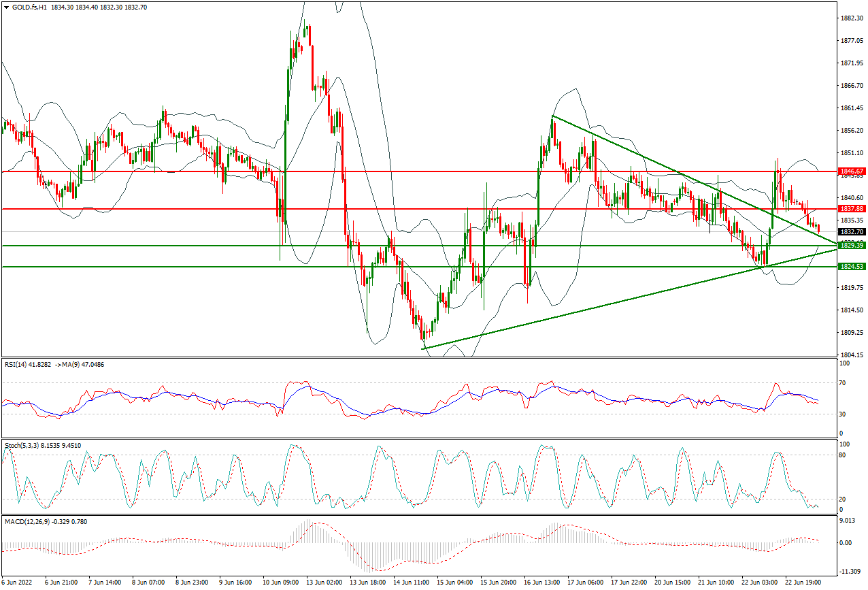Click the -11.309 value on MACD scale
Viewport: 868px width, 590px height.
tap(850, 572)
